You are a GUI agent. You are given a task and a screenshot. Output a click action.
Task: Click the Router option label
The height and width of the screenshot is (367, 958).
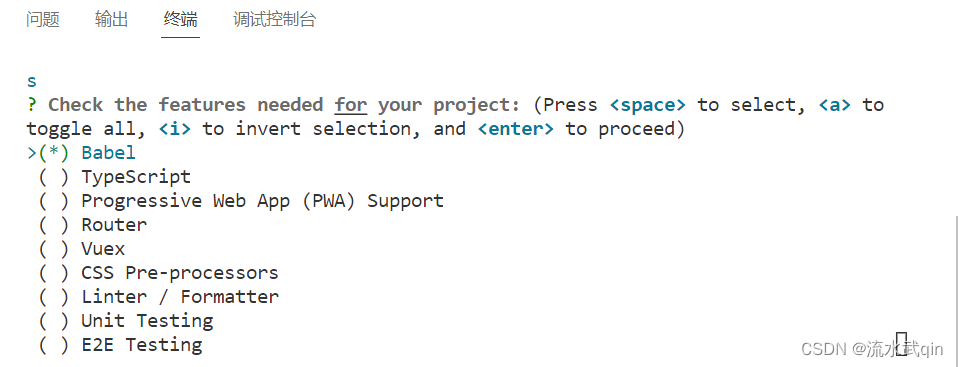pos(114,225)
